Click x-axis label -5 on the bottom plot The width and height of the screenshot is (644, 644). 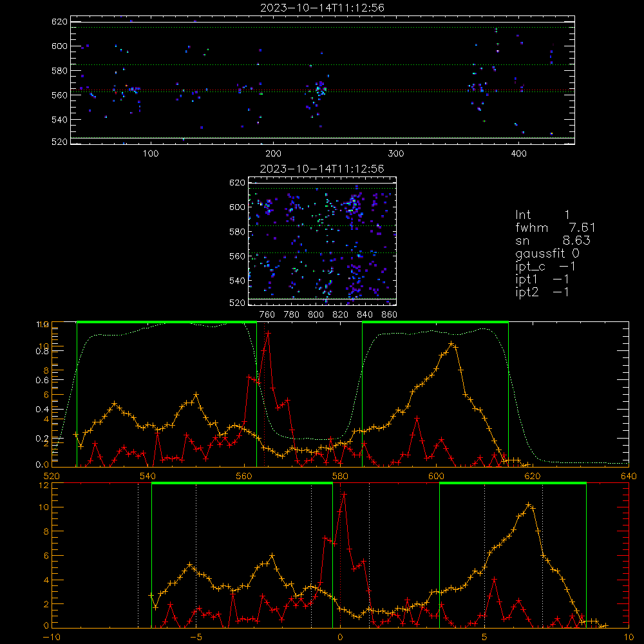(196, 637)
